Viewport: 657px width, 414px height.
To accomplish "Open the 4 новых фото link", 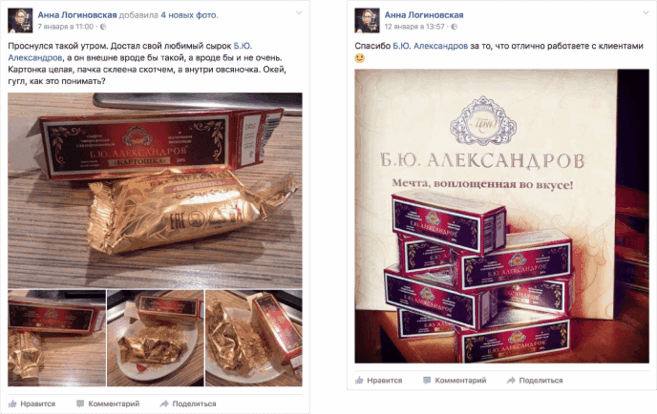I will pyautogui.click(x=189, y=15).
